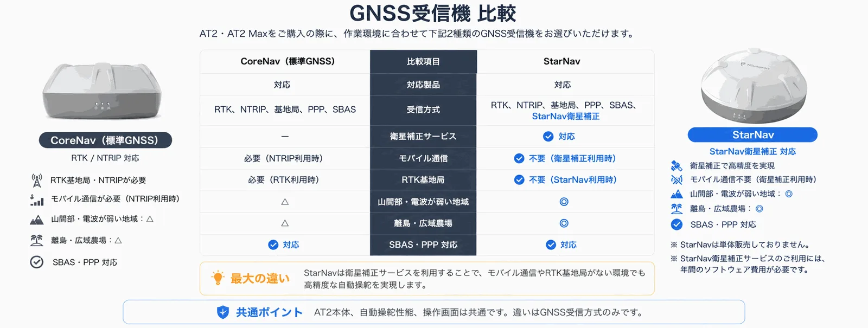Image resolution: width=868 pixels, height=328 pixels.
Task: Click the satellite icon beside 衛星補正で高精度を実現
Action: click(676, 165)
